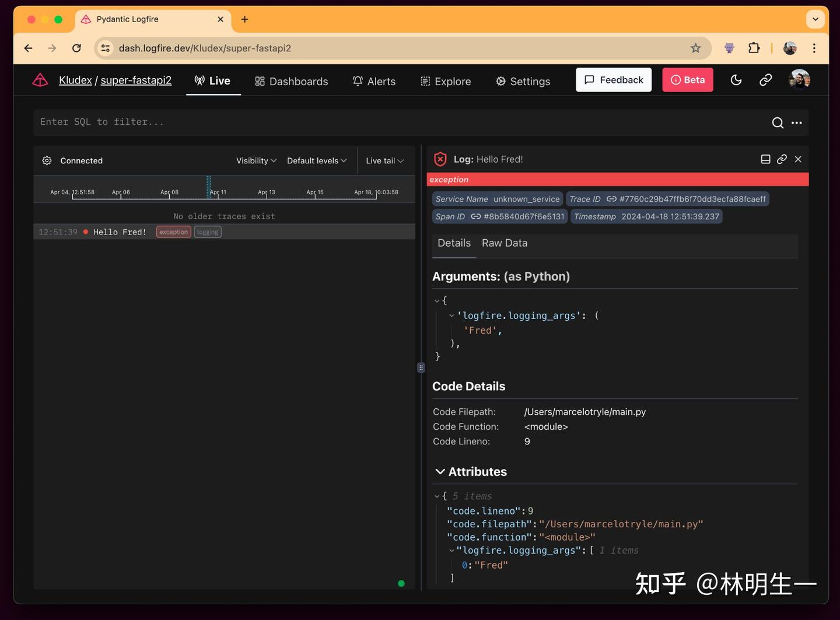Click the Logfire flame logo
The image size is (840, 620).
(x=40, y=80)
